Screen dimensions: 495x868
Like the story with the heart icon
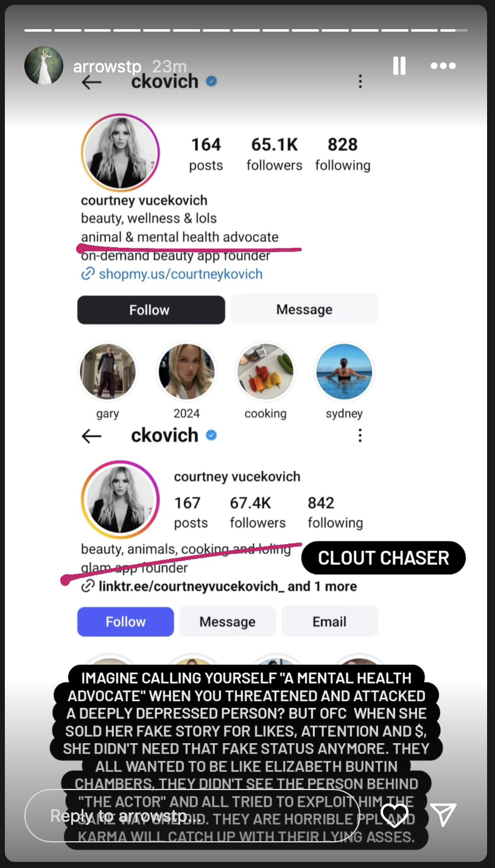[x=395, y=814]
